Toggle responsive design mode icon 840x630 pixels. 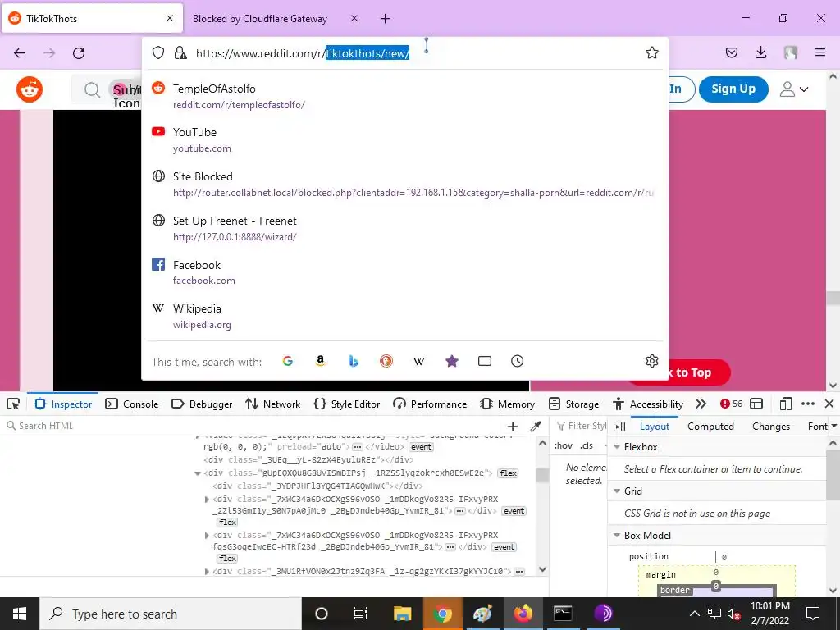coord(785,404)
